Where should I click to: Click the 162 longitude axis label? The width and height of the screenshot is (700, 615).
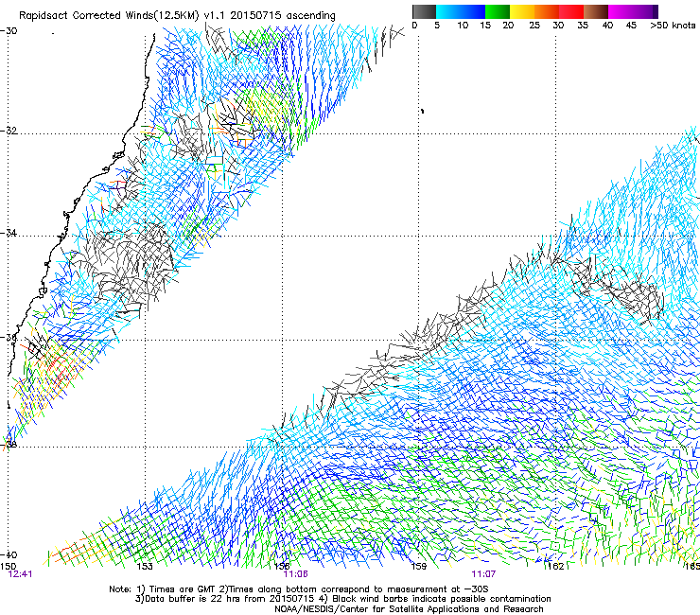click(x=556, y=567)
